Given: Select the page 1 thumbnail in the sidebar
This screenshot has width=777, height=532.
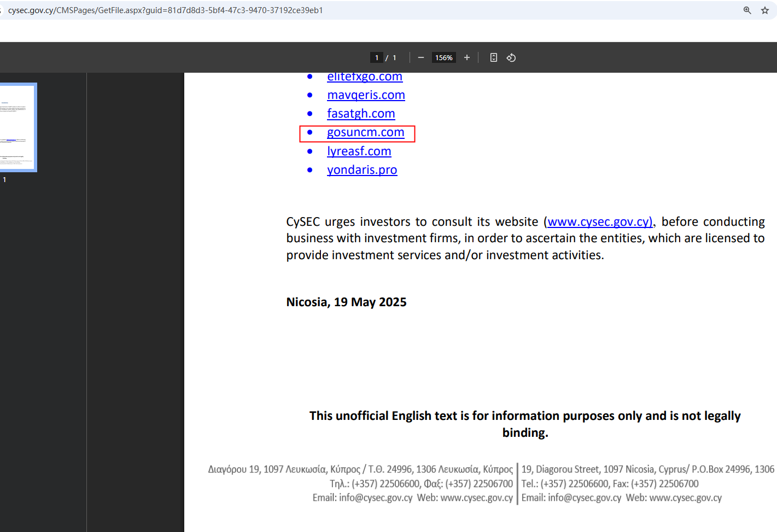Looking at the screenshot, I should click(17, 127).
